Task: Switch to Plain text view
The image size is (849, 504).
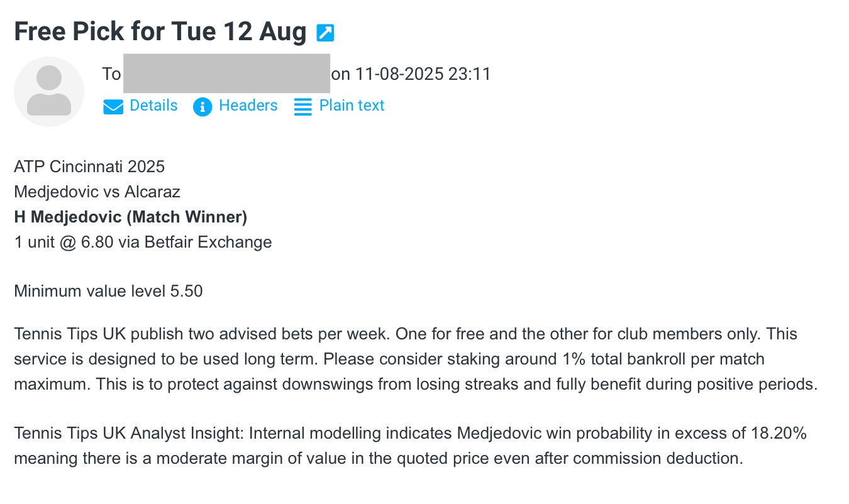Action: point(352,106)
